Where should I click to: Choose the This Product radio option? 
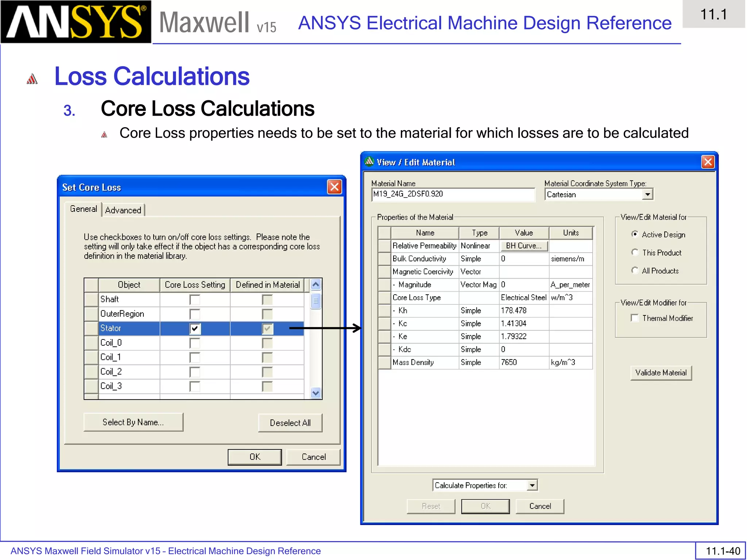635,252
